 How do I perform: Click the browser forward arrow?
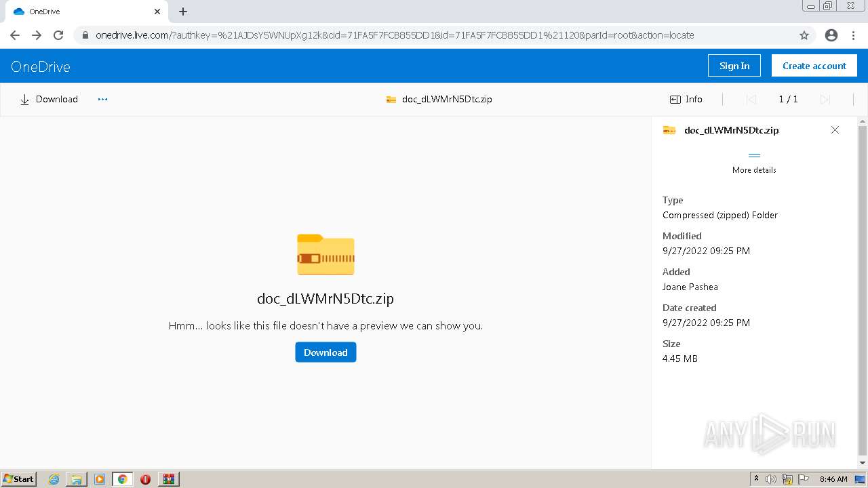[x=37, y=35]
